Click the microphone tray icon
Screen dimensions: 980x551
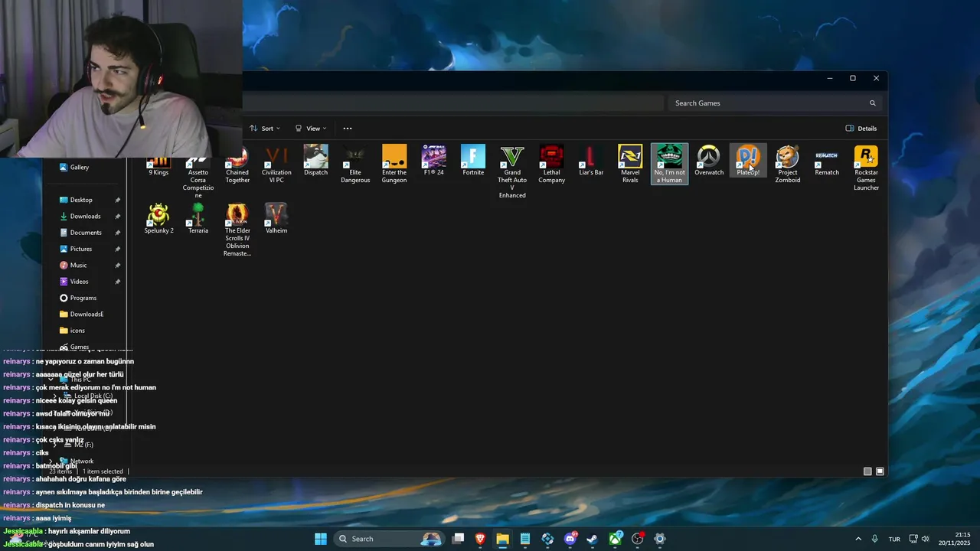(x=874, y=539)
